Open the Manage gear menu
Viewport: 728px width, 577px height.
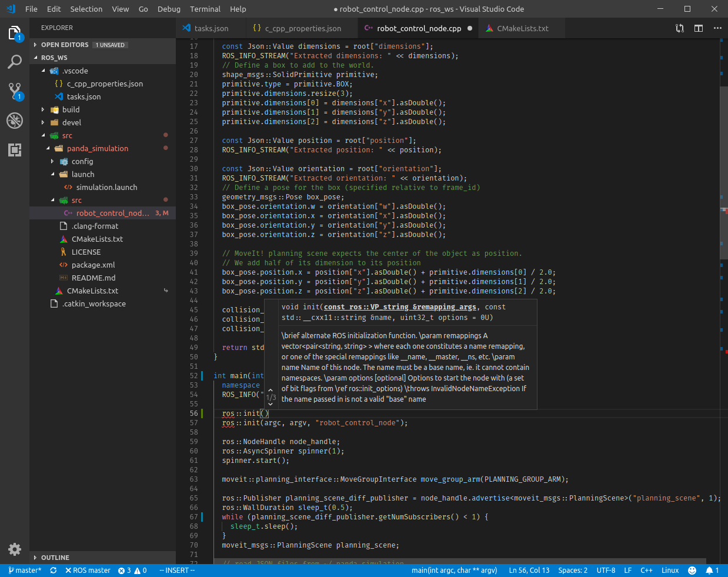click(15, 549)
